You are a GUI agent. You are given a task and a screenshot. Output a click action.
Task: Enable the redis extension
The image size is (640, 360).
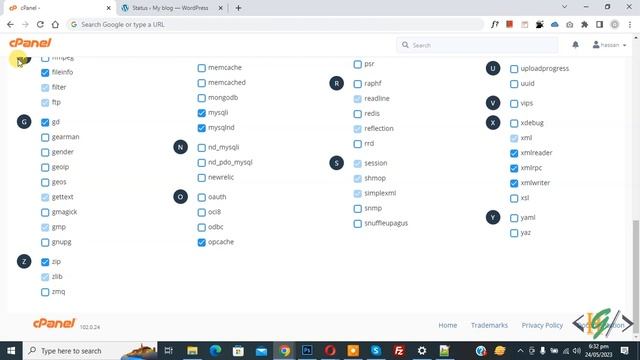point(358,114)
